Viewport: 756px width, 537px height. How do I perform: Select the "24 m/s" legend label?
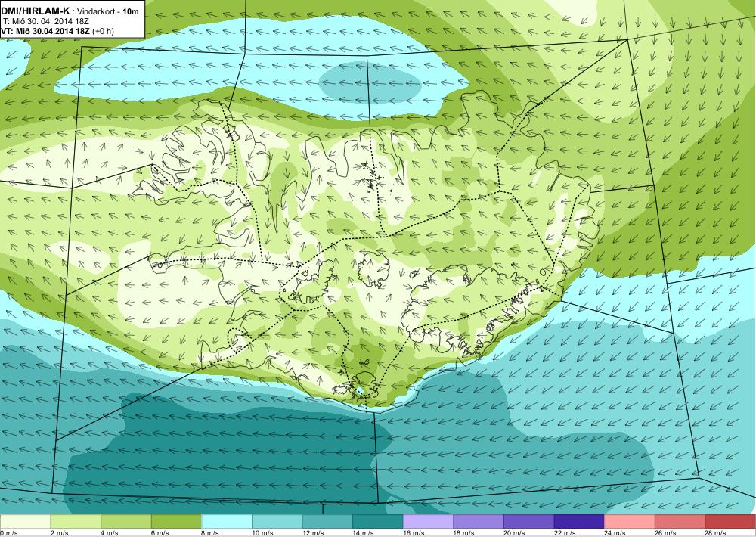(615, 533)
